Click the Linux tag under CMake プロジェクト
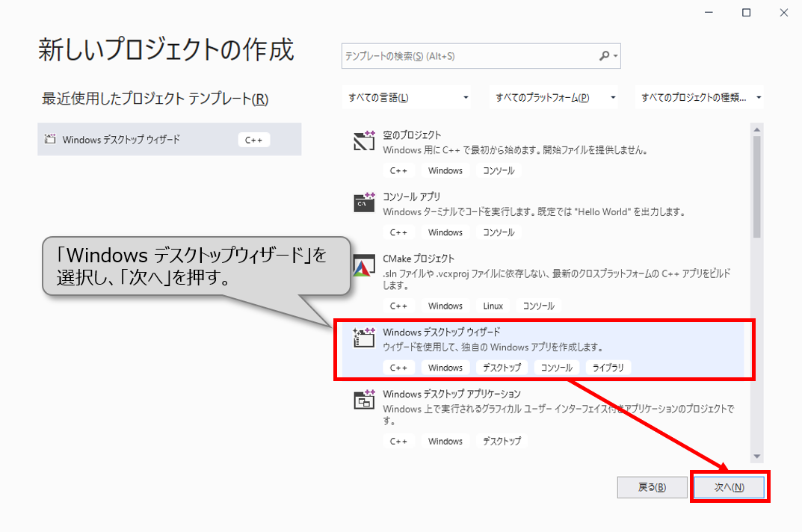 [493, 306]
